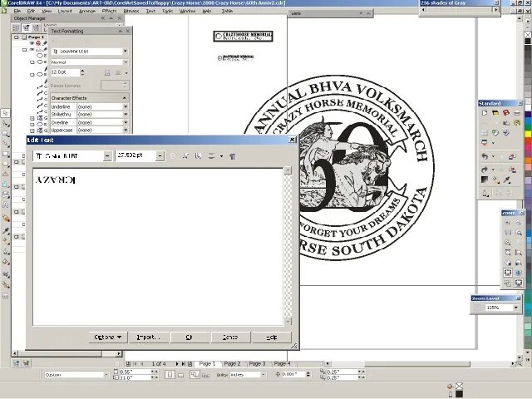Toggle second layer eye visibility icon
532x399 pixels.
(32, 50)
